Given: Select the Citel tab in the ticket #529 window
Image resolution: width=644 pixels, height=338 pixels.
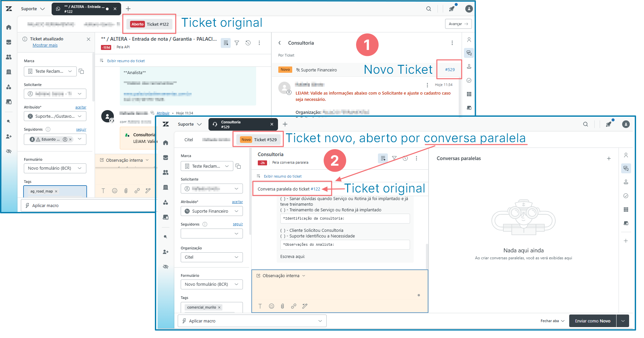Looking at the screenshot, I should tap(189, 140).
